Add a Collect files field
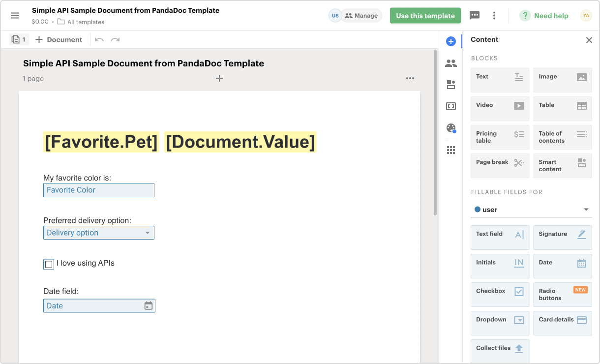Image resolution: width=600 pixels, height=364 pixels. click(500, 351)
